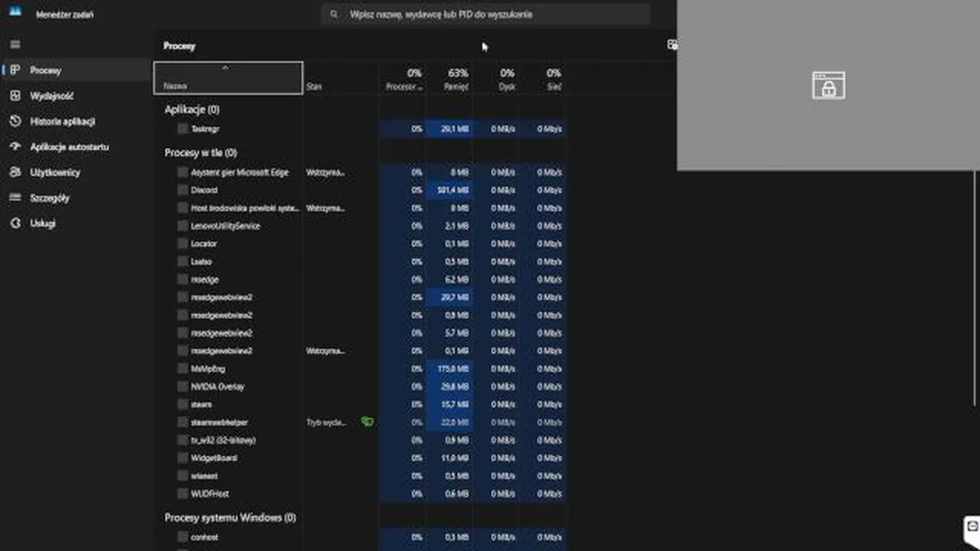Sort by Dysk 0% column header
The image size is (980, 551).
pyautogui.click(x=496, y=78)
